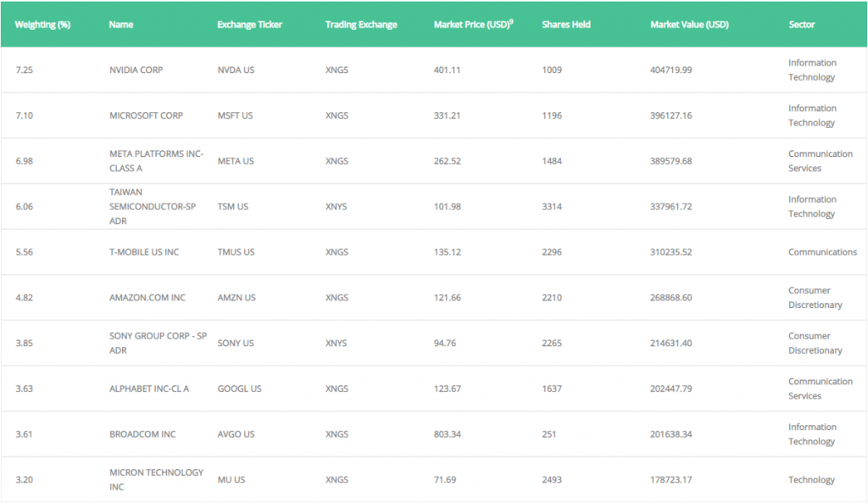
Task: Select the Exchange Ticker column header
Action: 250,25
